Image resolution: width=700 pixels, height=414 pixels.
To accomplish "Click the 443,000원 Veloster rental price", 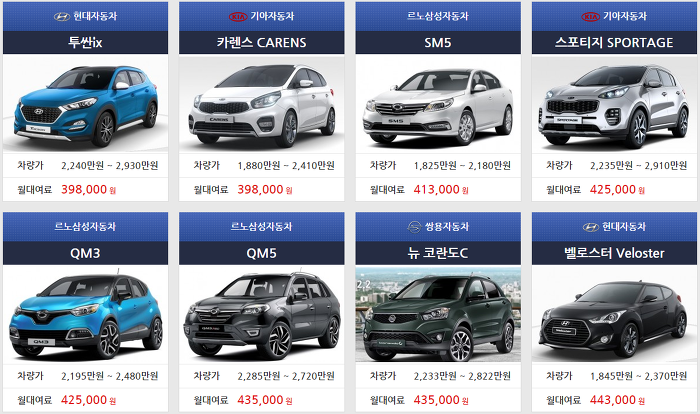I will [x=617, y=400].
